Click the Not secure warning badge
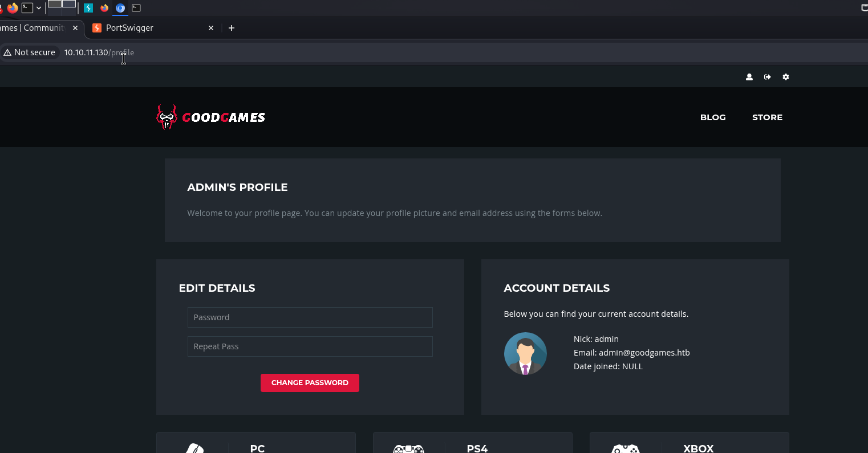 (30, 52)
